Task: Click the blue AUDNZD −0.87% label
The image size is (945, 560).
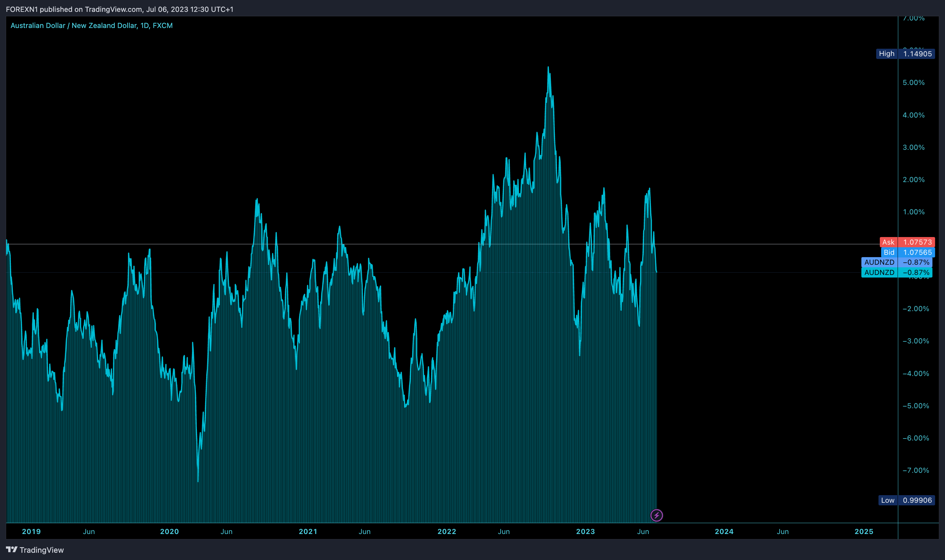Action: pos(897,262)
